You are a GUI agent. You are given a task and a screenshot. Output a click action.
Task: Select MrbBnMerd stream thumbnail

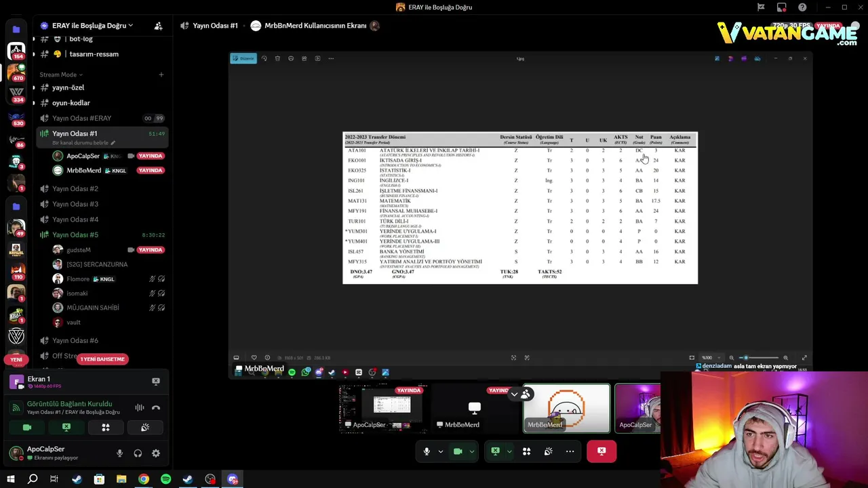point(475,408)
